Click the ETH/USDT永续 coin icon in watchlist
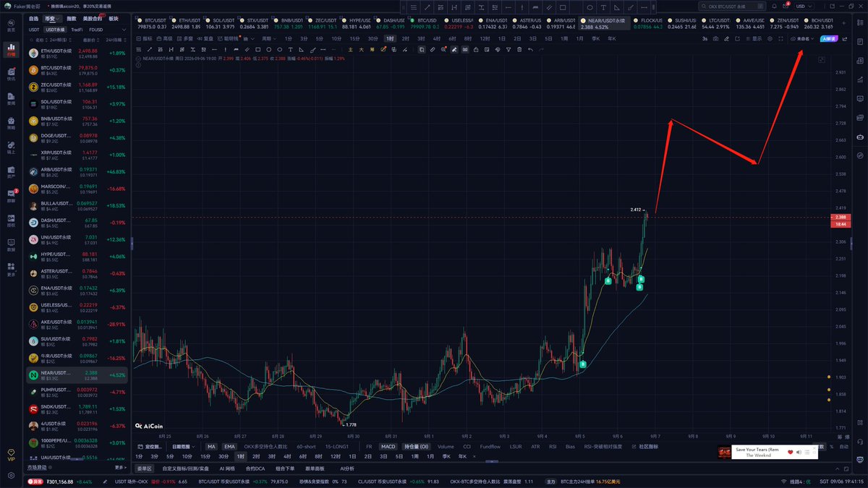This screenshot has height=488, width=868. (x=33, y=53)
